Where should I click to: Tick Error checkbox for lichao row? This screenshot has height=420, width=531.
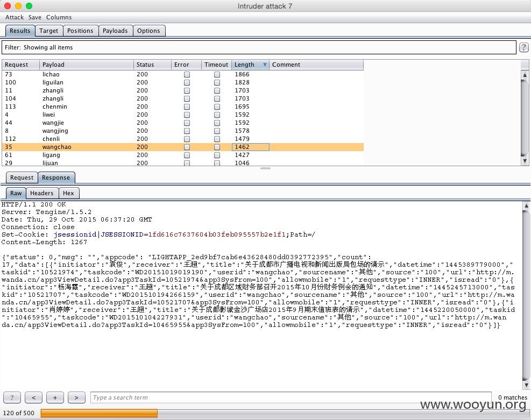tap(187, 74)
